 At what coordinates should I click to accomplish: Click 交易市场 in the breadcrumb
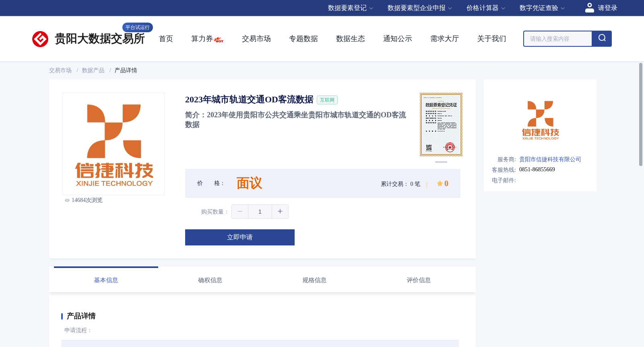pyautogui.click(x=60, y=71)
